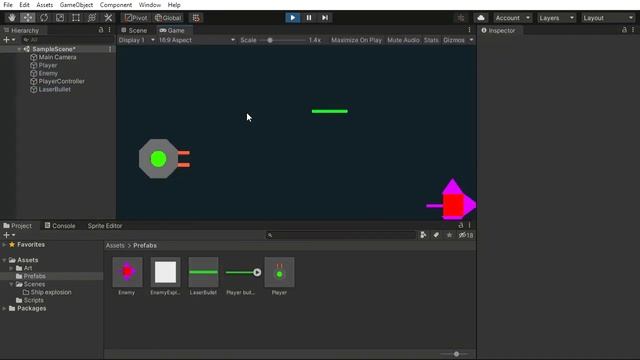The width and height of the screenshot is (640, 360).
Task: Click the Play button
Action: [293, 18]
